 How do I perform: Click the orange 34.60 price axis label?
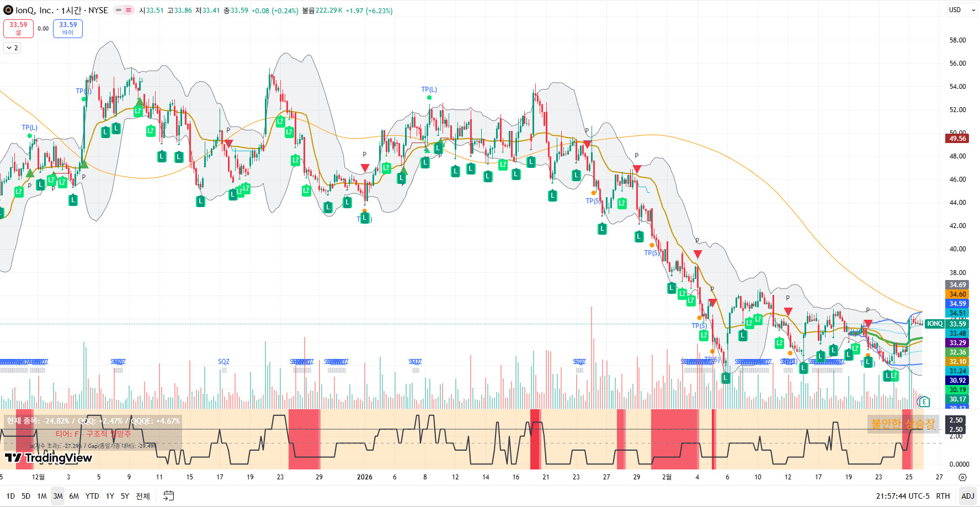coord(957,294)
